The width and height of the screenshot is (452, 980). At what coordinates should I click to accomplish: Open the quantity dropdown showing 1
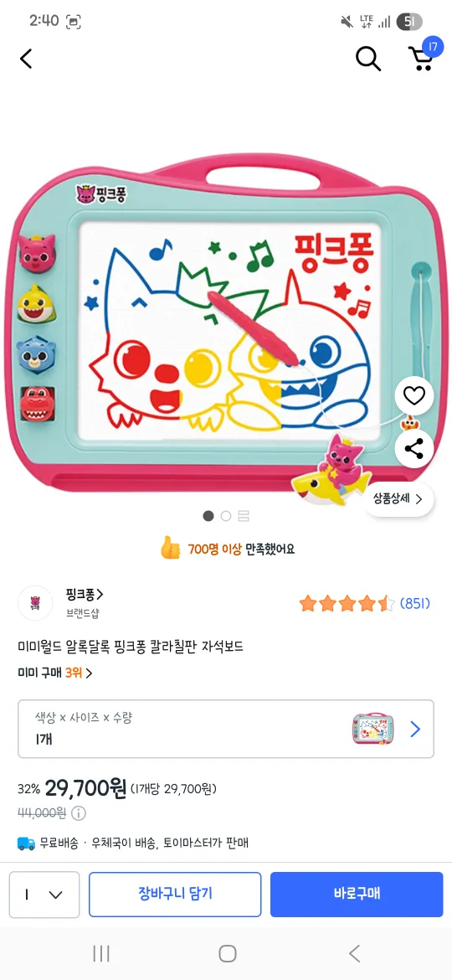coord(44,895)
